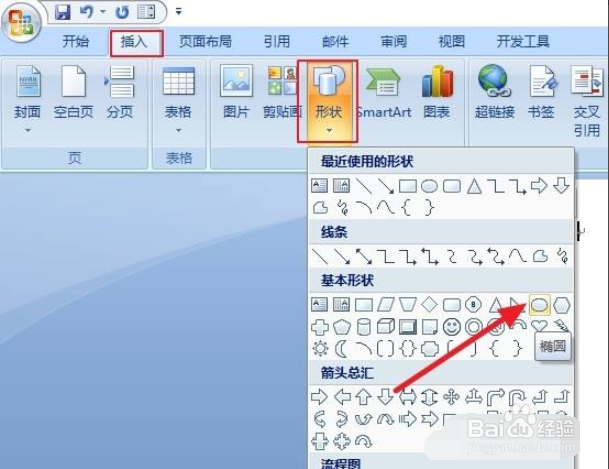Screen dimensions: 609x469
Task: Open the 开发工具 tab
Action: 523,41
